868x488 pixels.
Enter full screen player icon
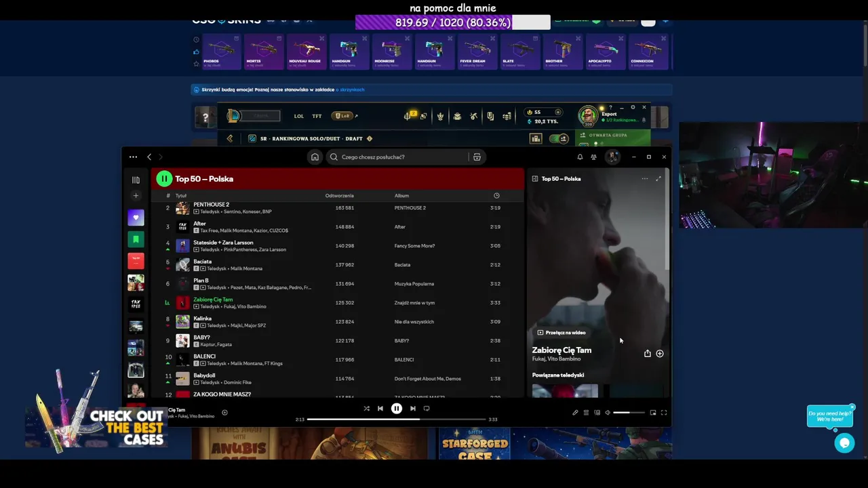[664, 413]
